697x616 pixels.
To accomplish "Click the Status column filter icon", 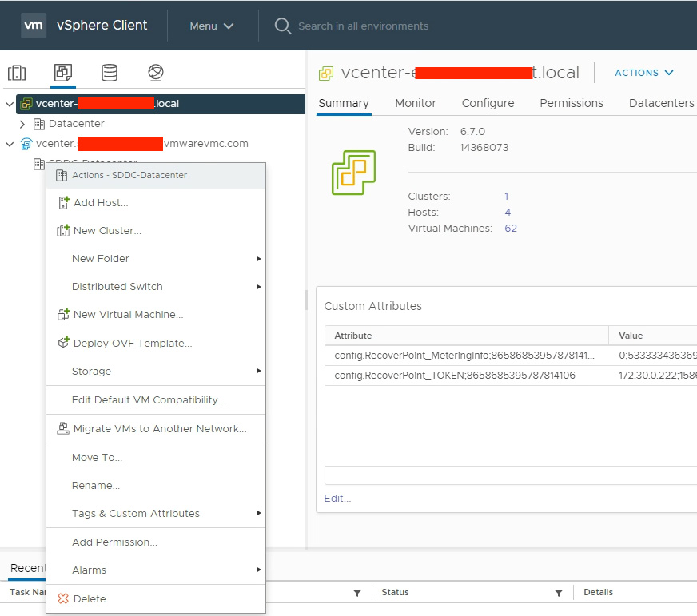I will (x=559, y=593).
